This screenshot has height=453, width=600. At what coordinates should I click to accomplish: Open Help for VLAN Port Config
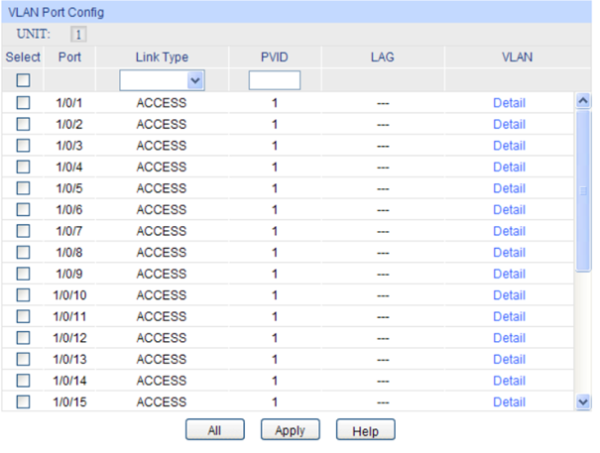click(x=366, y=430)
